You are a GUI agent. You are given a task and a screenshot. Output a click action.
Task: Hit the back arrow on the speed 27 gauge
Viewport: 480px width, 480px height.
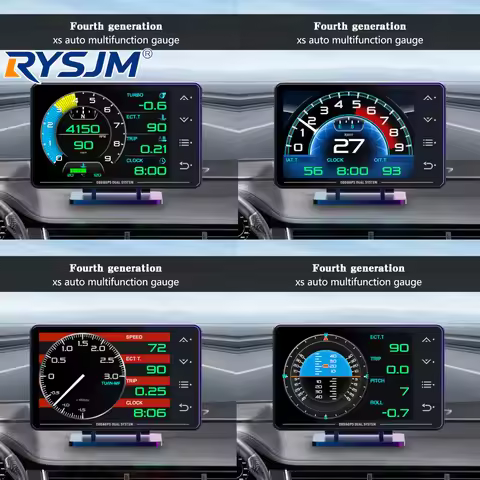(428, 165)
